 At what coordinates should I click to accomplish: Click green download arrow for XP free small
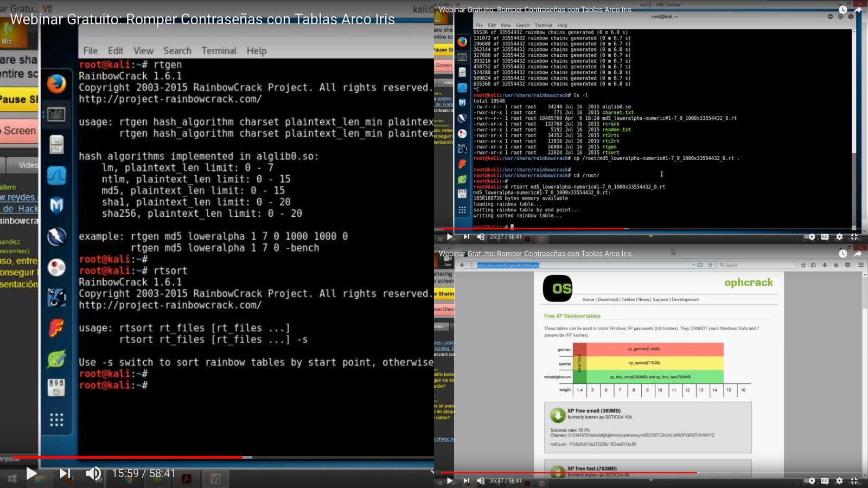click(558, 415)
